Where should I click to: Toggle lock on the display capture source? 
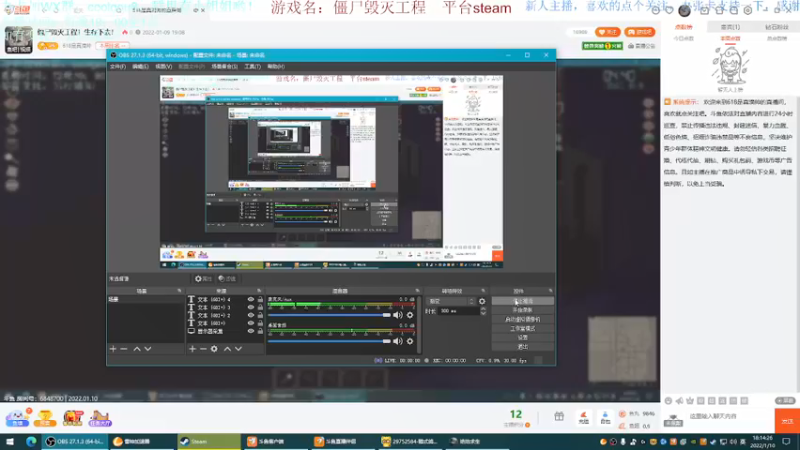click(x=260, y=331)
